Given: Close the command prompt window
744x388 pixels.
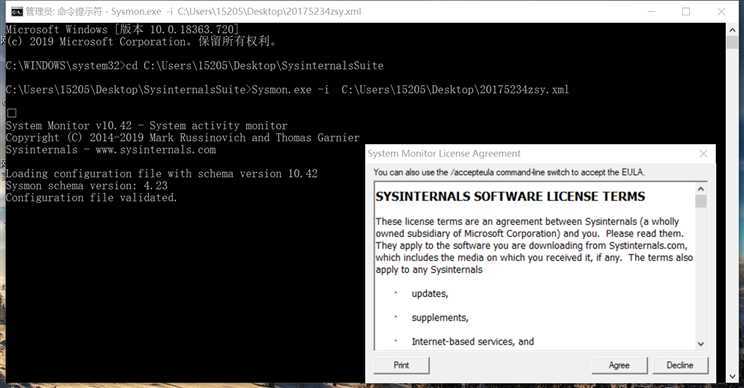Looking at the screenshot, I should (721, 11).
